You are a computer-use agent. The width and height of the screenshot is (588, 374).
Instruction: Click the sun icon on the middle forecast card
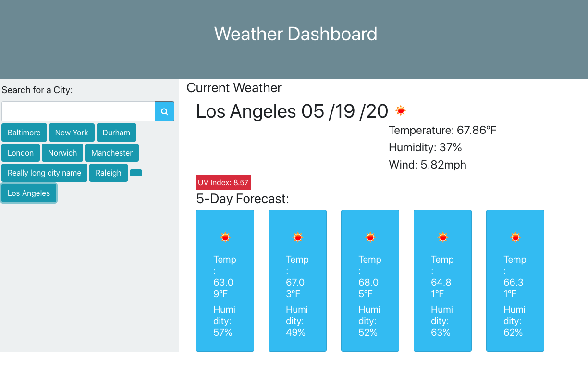coord(370,237)
